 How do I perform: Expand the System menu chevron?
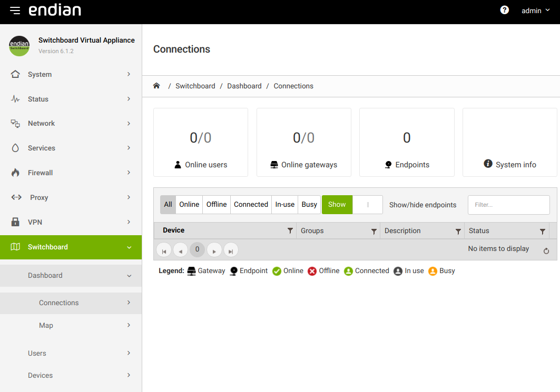[x=129, y=74]
